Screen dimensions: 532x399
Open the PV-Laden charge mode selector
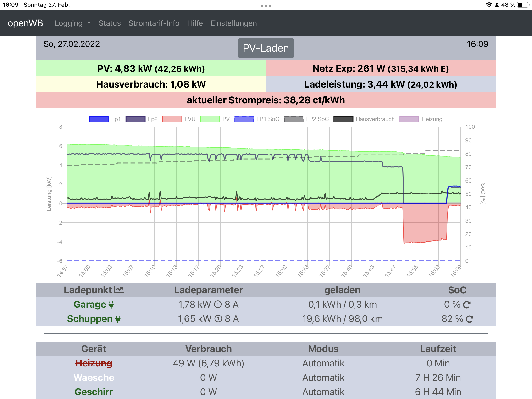click(266, 48)
